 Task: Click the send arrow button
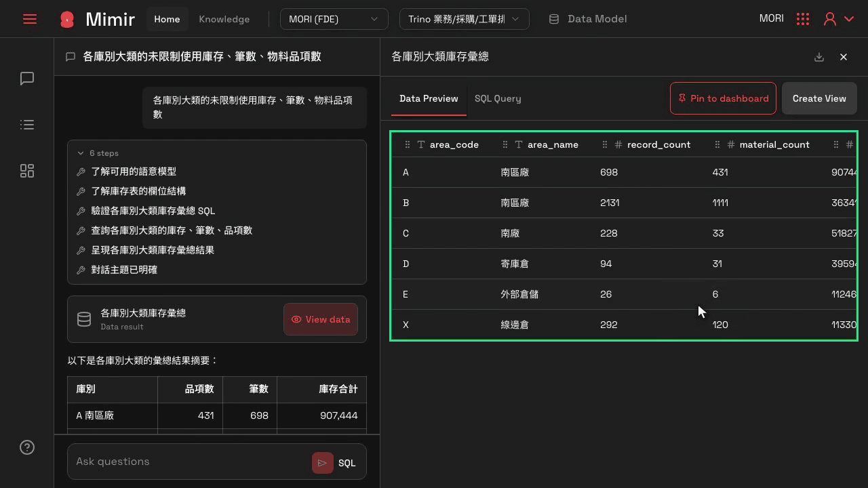323,463
